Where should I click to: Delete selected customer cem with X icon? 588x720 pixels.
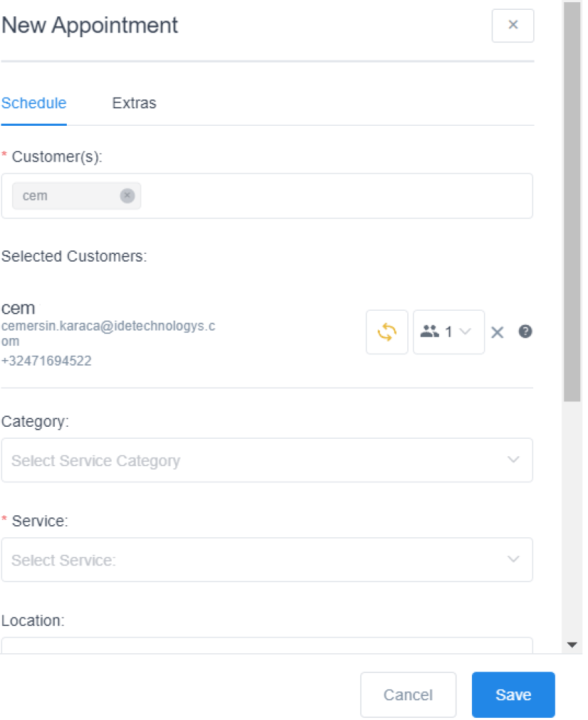pos(497,333)
